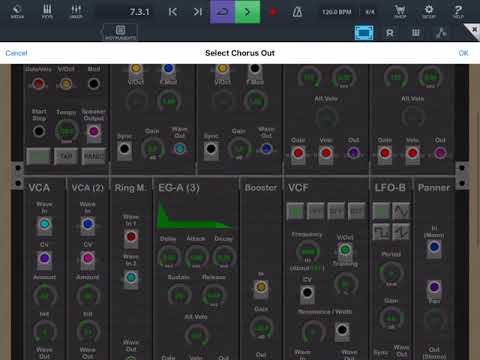Select the magenta Speaker Output jack
The width and height of the screenshot is (480, 360).
coord(94,132)
